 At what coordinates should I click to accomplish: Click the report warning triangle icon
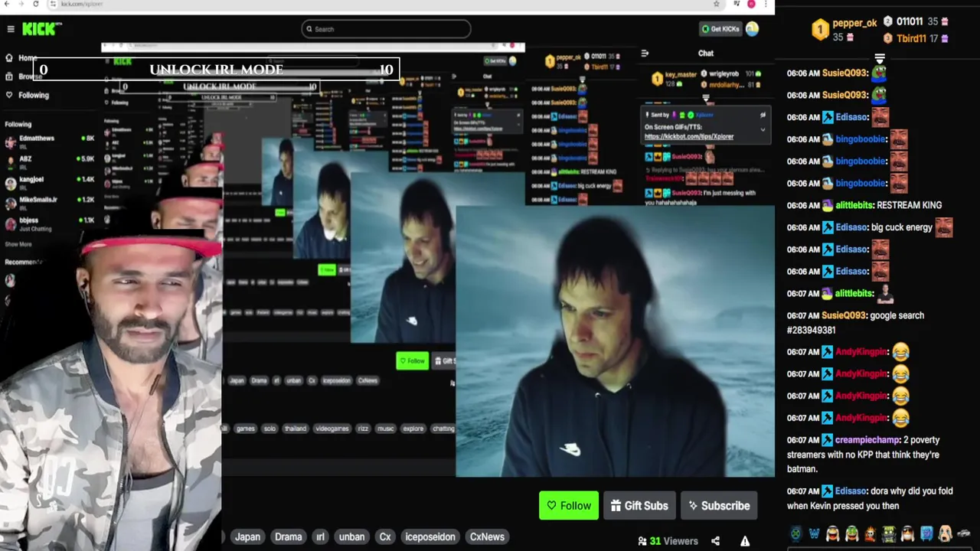(745, 541)
